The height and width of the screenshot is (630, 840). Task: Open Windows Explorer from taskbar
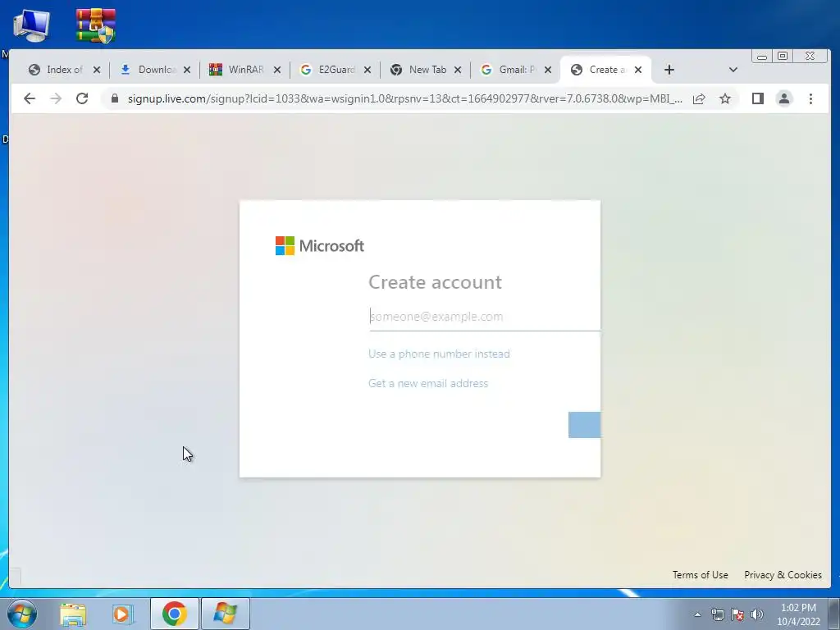click(x=73, y=614)
